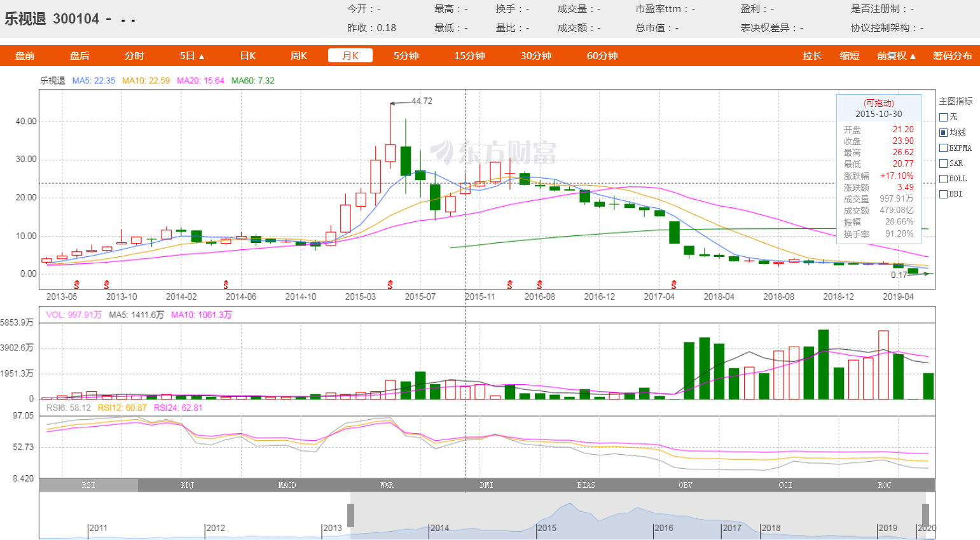Screen dimensions: 980x540
Task: Switch to the 盘前 pre-market tab
Action: coord(25,56)
